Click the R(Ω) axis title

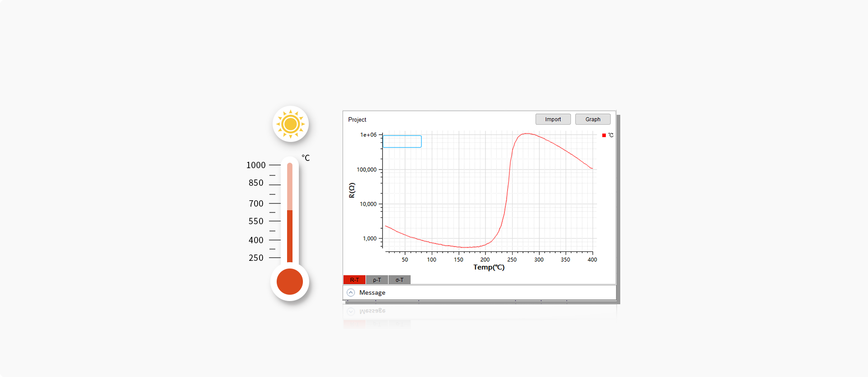(352, 190)
